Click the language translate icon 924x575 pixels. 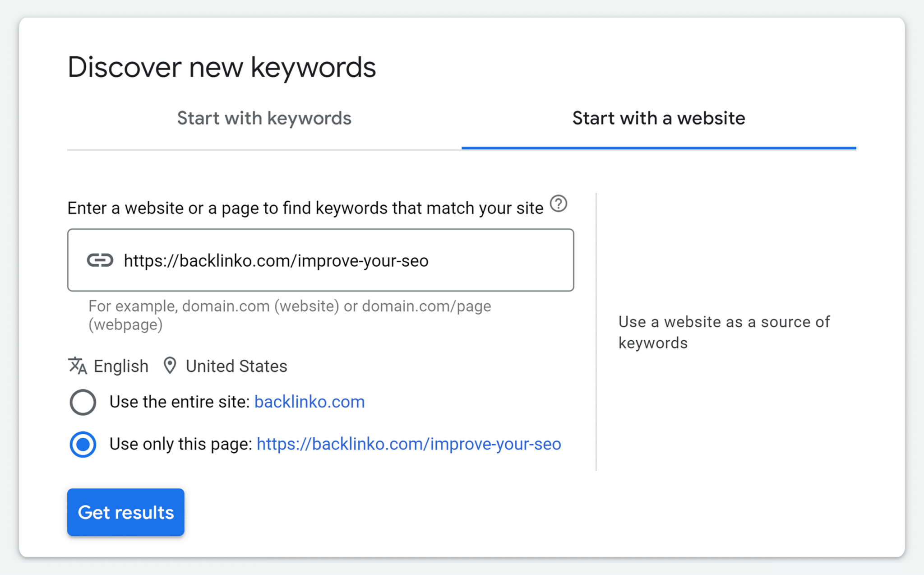(x=77, y=366)
